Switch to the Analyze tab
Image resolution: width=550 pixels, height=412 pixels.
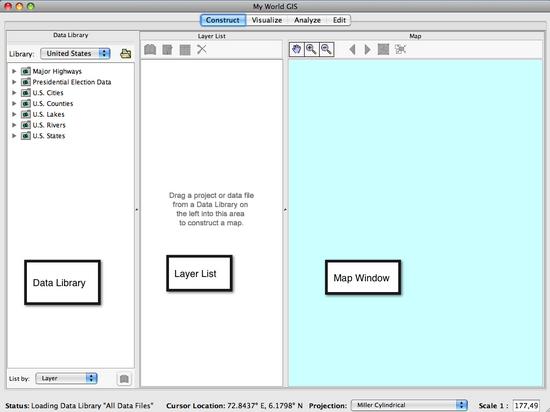point(307,20)
